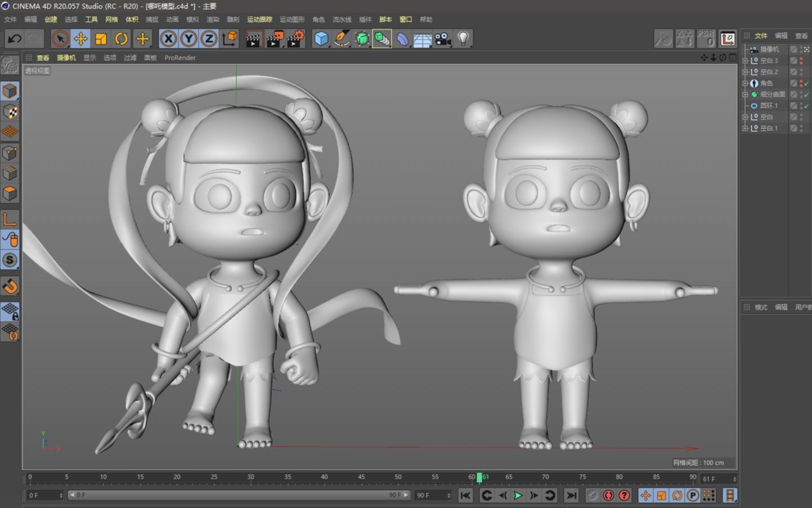This screenshot has width=812, height=508.
Task: Select Edges mode in left palette
Action: coord(10,173)
